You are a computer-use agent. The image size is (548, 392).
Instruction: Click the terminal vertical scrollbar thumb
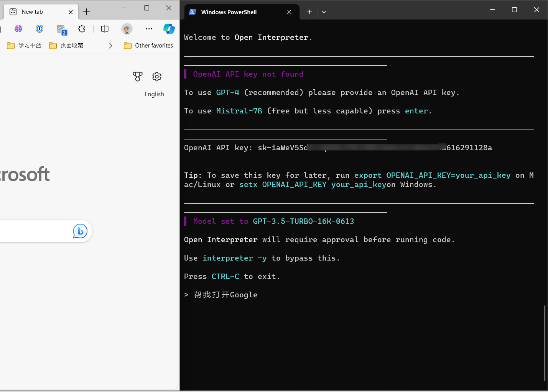tap(545, 343)
